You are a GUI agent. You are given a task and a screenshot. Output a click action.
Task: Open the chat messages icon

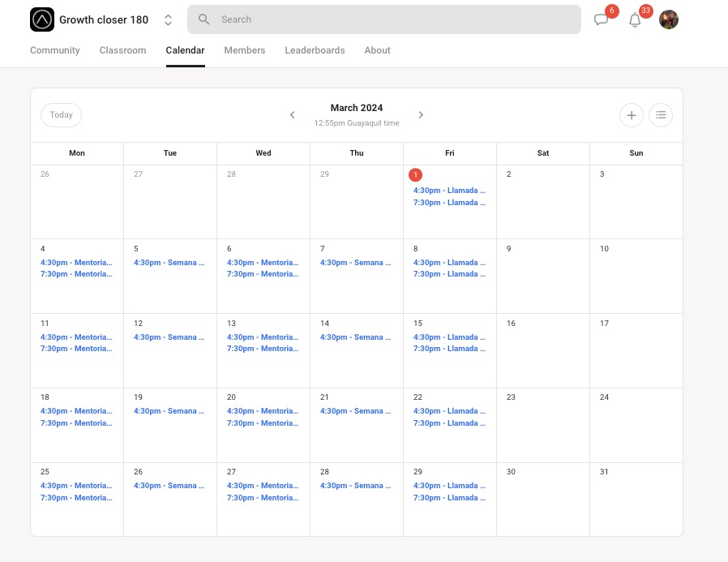(x=601, y=19)
